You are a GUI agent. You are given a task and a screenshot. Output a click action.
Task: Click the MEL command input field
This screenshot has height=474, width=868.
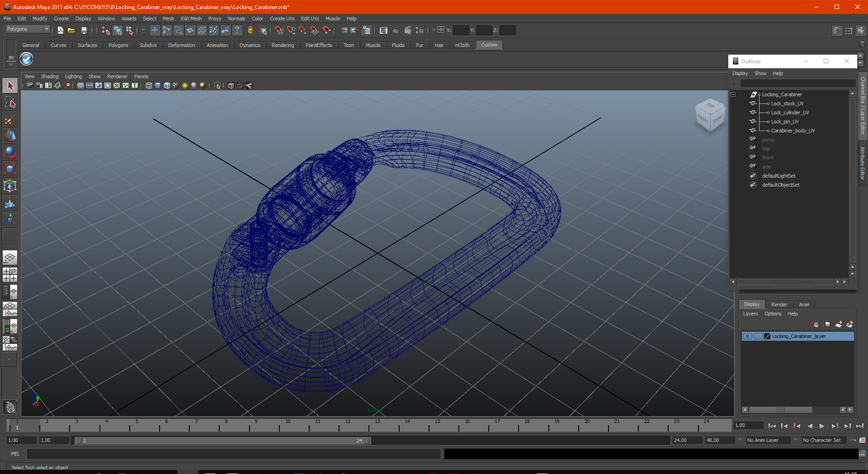coord(233,454)
